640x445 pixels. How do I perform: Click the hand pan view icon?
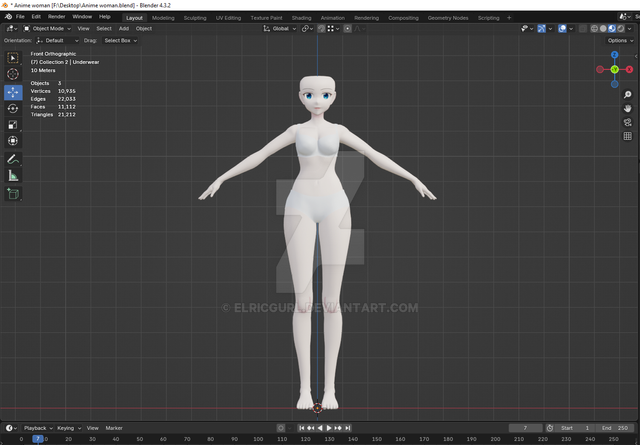[627, 107]
